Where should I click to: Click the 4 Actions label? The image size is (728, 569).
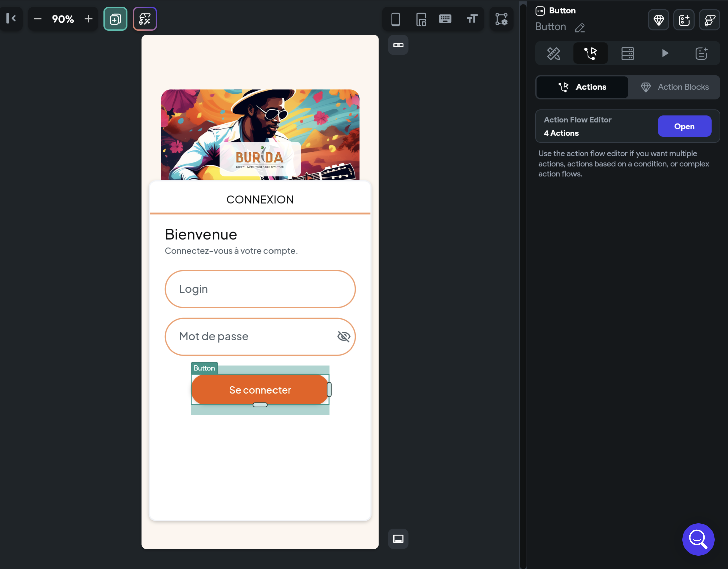[561, 133]
